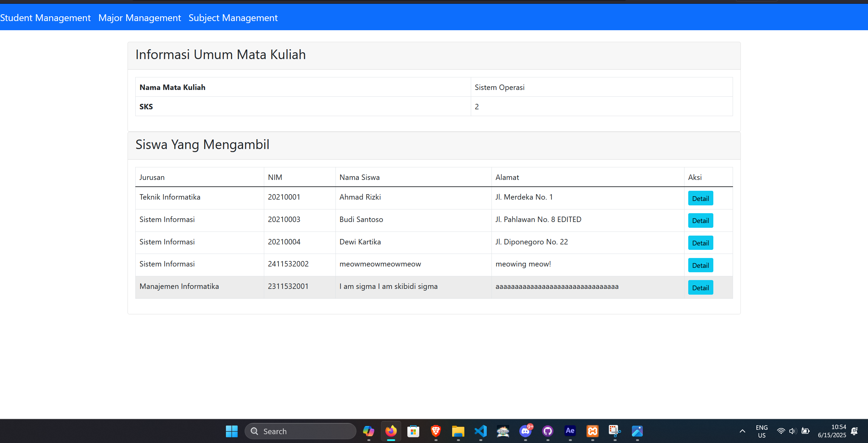Go to Major Management page
Viewport: 868px width, 443px height.
coord(139,18)
